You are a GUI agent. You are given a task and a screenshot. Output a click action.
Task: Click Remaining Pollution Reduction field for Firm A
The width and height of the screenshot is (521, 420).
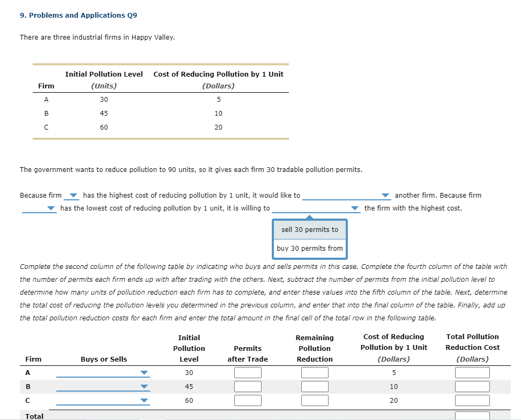(x=315, y=372)
